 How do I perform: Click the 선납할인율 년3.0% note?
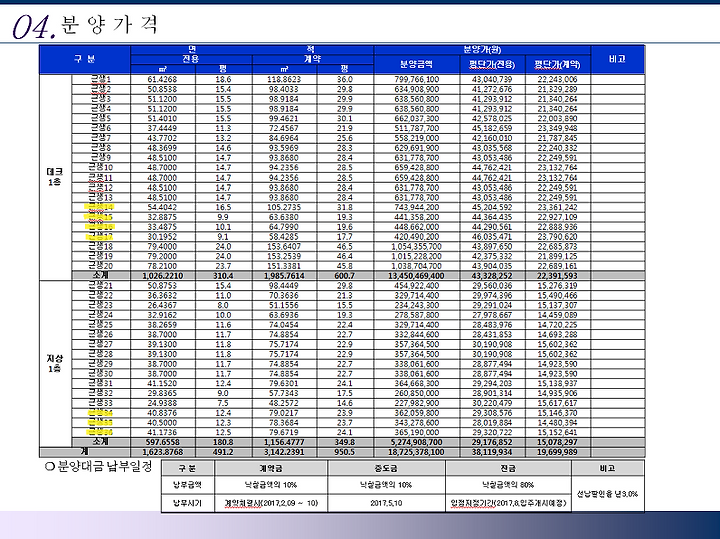pyautogui.click(x=608, y=494)
